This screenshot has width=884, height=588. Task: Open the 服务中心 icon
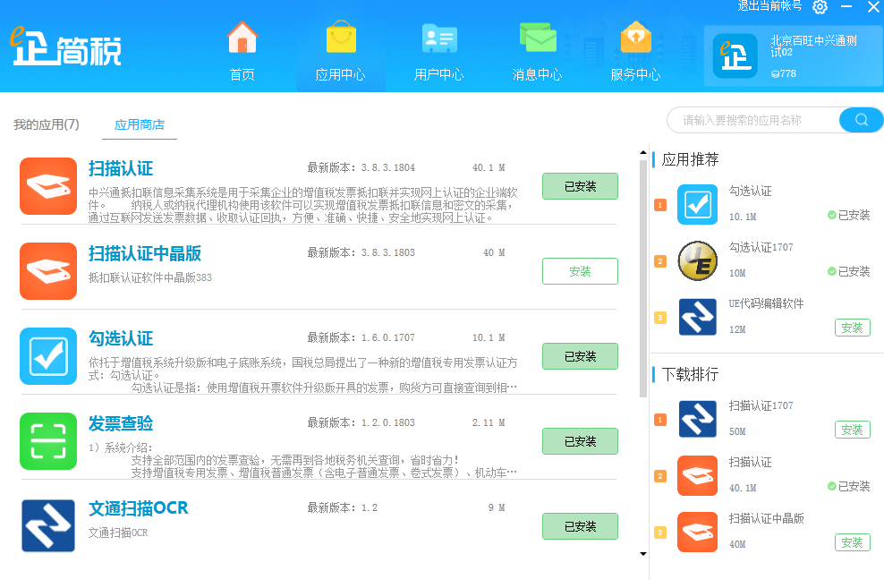click(x=636, y=38)
